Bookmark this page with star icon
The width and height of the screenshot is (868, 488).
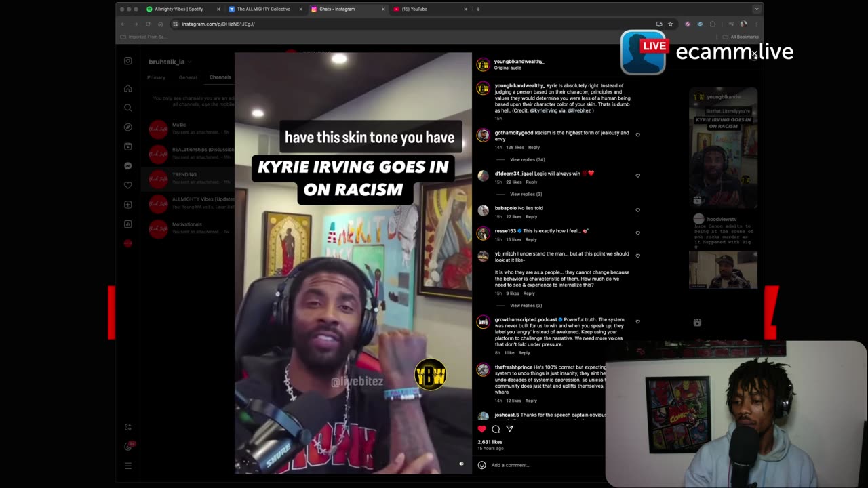[x=670, y=24]
